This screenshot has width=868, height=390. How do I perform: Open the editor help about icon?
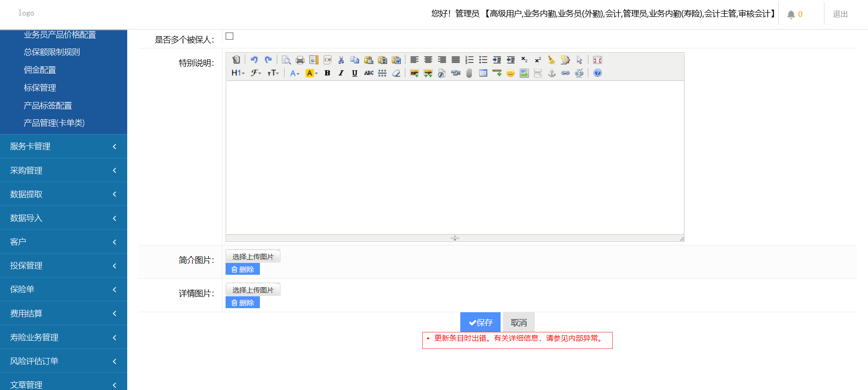[x=598, y=73]
